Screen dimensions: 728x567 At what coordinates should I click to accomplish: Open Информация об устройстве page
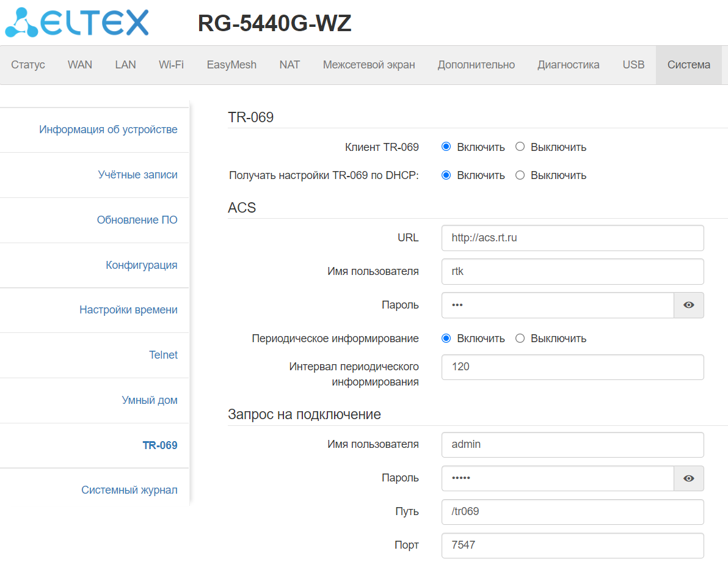pos(108,130)
